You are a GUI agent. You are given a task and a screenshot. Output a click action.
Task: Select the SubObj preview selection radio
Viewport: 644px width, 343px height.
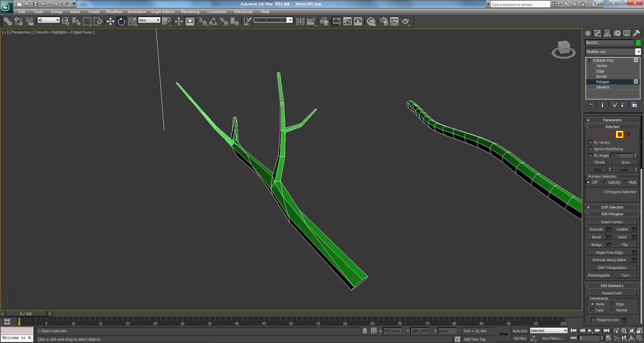(x=605, y=182)
